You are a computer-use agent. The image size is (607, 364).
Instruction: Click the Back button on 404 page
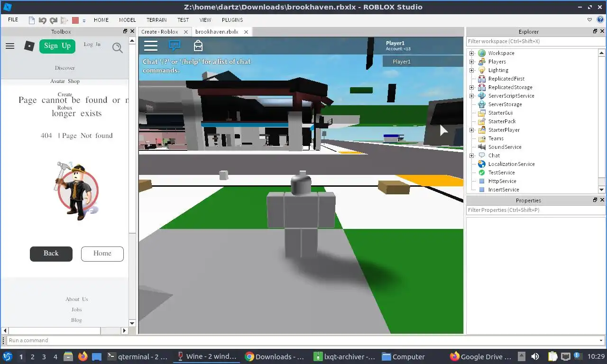[51, 254]
